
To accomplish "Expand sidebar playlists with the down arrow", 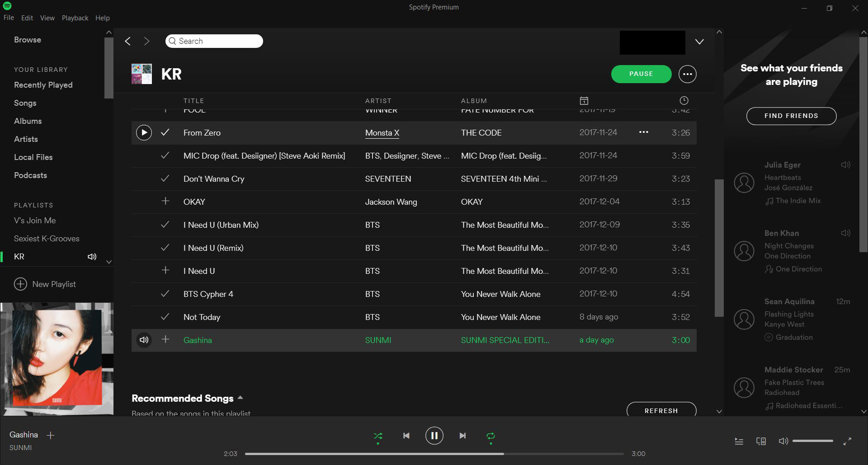I will point(108,262).
